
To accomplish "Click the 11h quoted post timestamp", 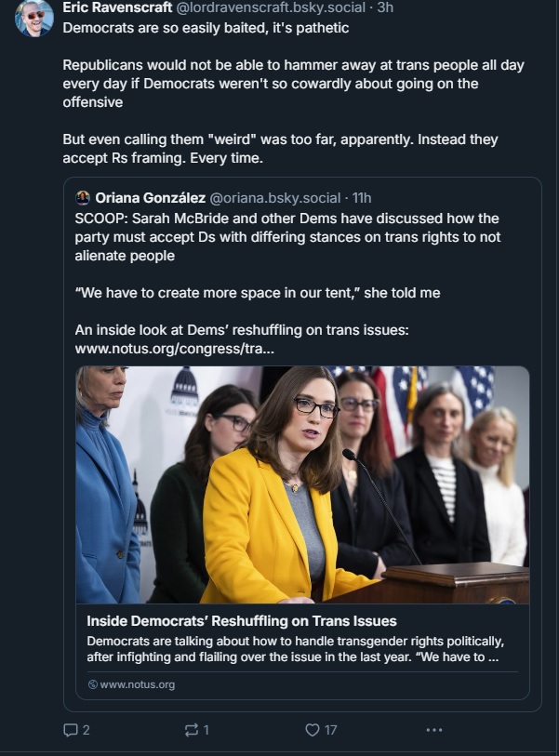I will (x=362, y=197).
